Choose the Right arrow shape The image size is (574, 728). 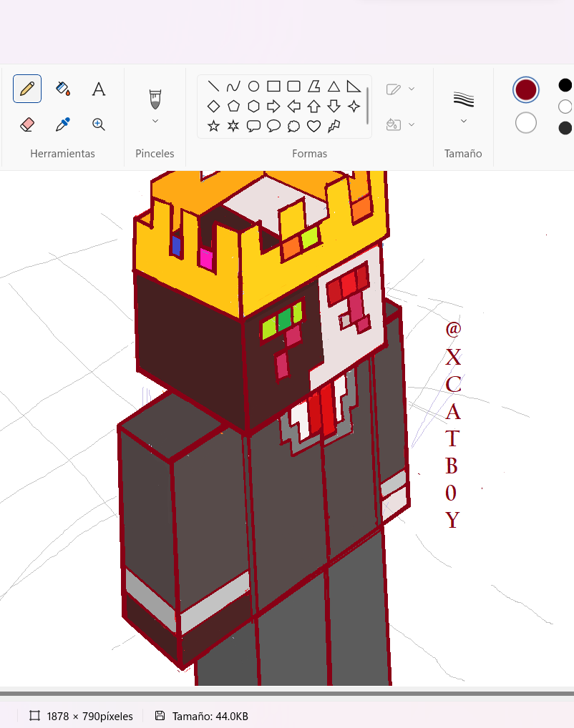point(273,107)
